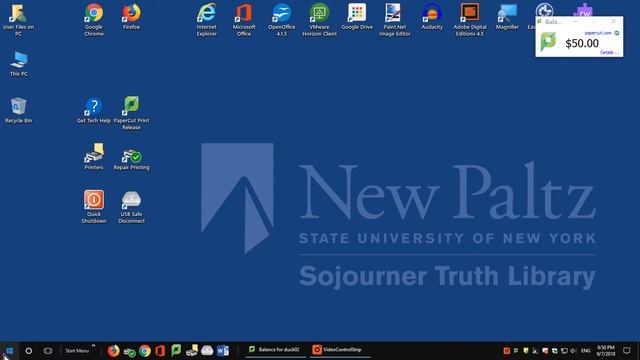Click the orange tray icon in system tray
Screen dimensions: 640x360
point(506,351)
